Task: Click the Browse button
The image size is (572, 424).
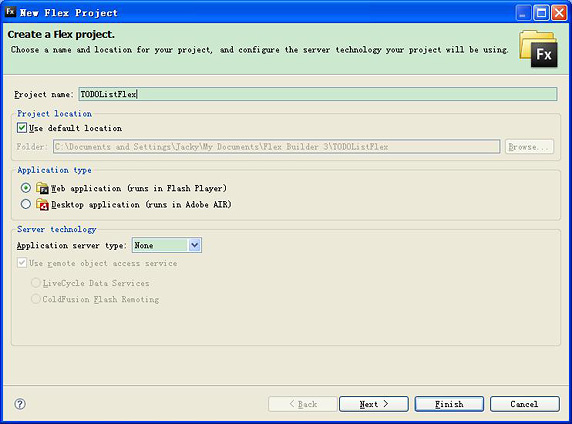Action: point(529,147)
